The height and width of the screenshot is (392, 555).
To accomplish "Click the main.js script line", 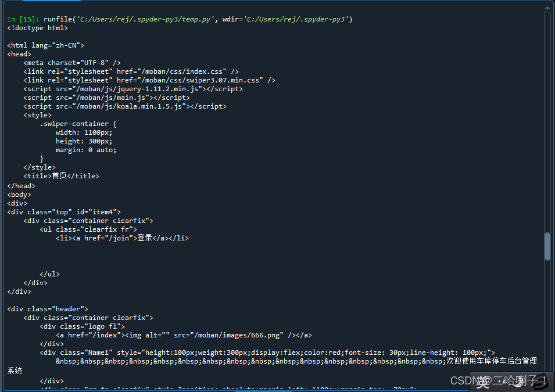I will (x=106, y=98).
